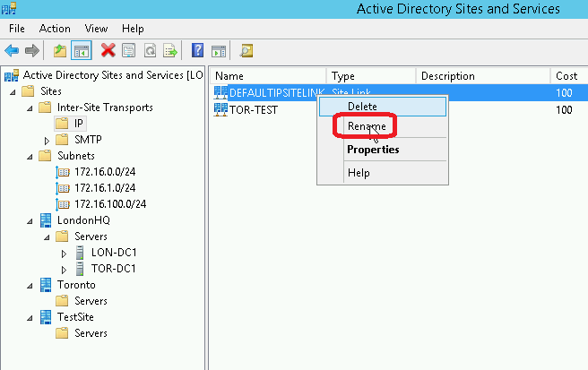The image size is (588, 370).
Task: Sort by the Cost column header
Action: coord(569,76)
